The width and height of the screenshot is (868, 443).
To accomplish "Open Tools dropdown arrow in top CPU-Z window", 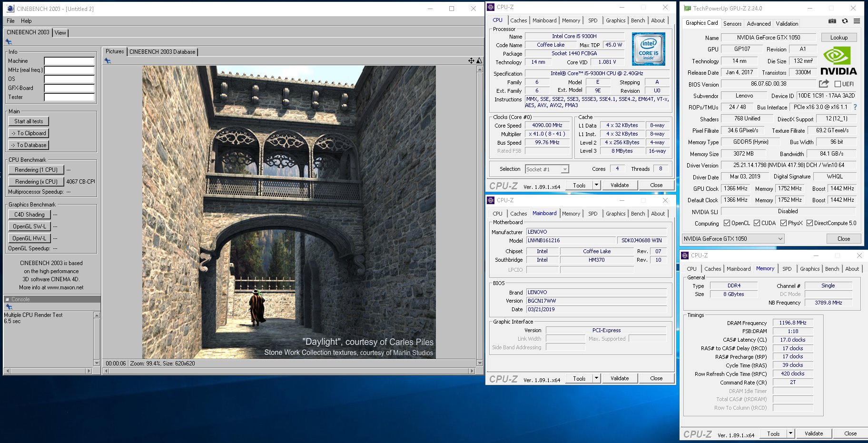I will pos(596,185).
